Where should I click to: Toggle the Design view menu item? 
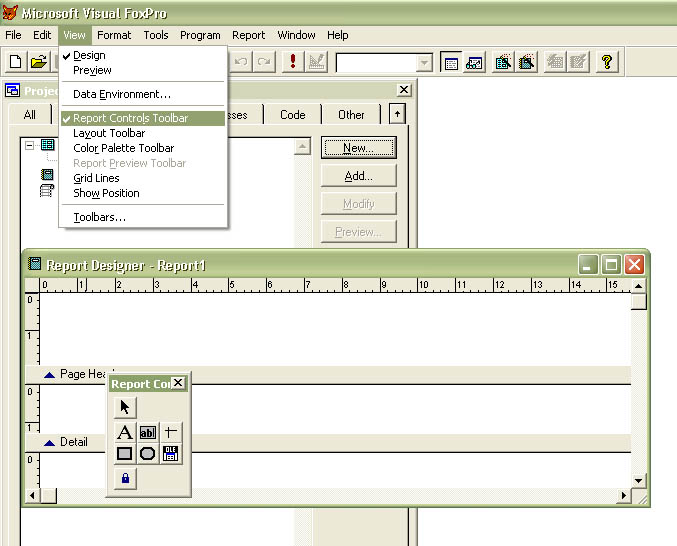(x=142, y=55)
